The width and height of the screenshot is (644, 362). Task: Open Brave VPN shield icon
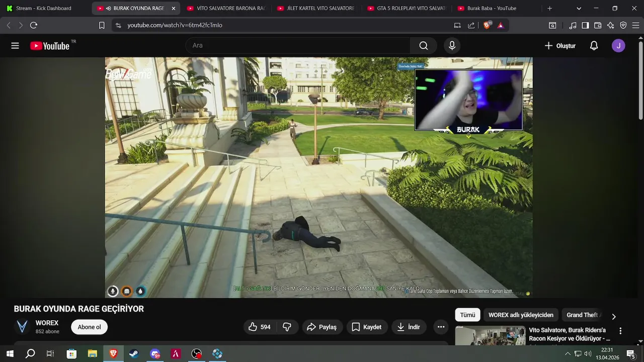pos(623,25)
